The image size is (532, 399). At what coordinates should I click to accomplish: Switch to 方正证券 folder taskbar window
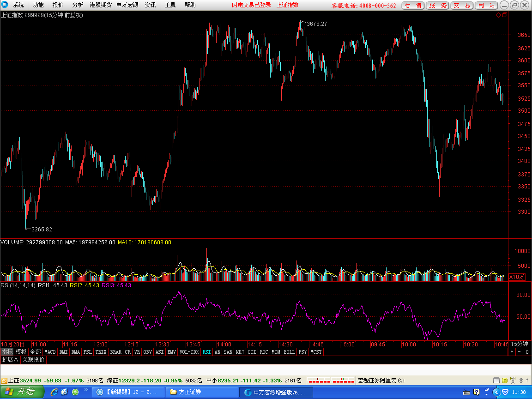pos(202,392)
